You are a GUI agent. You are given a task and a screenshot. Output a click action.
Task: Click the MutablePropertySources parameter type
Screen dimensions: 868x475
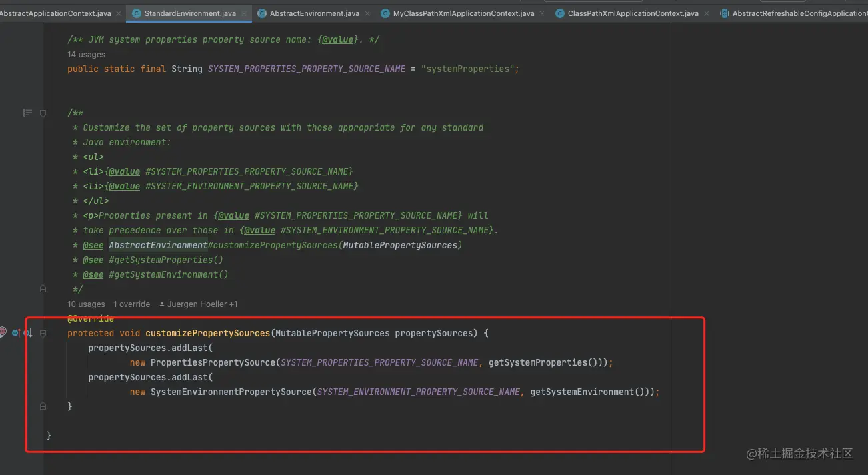(332, 333)
